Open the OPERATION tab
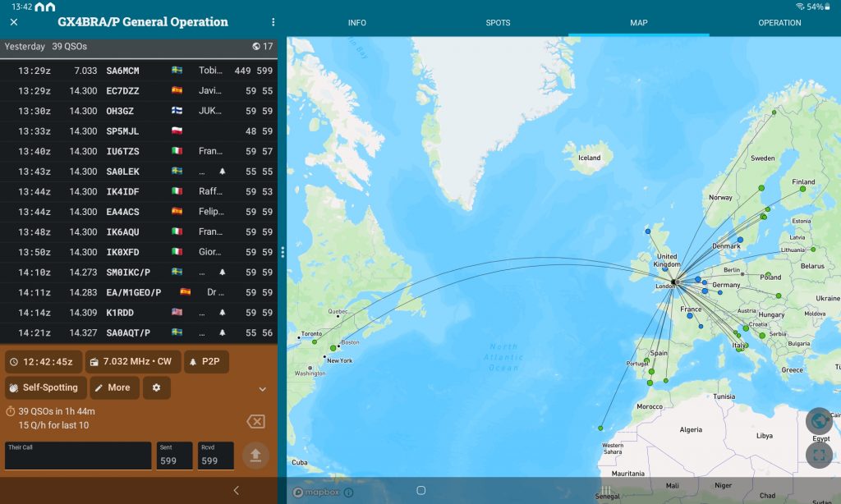 (x=779, y=23)
